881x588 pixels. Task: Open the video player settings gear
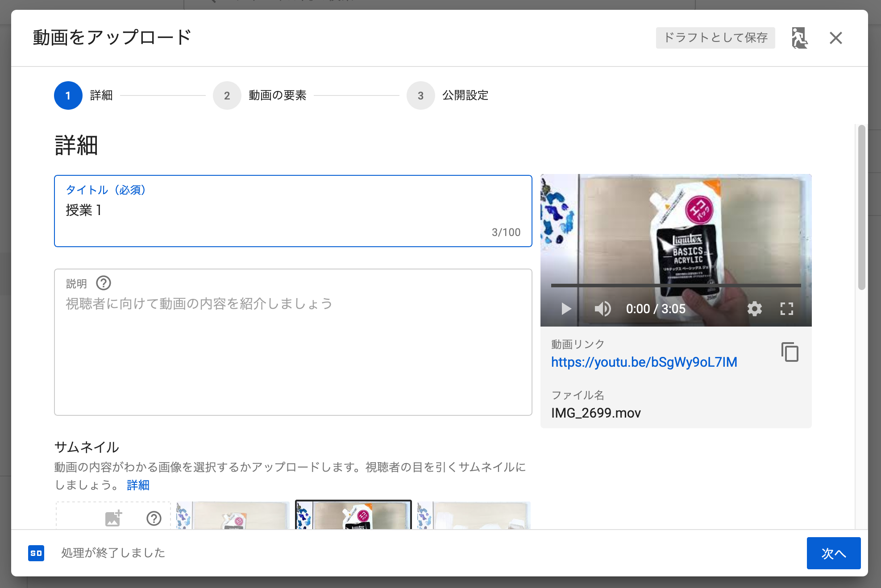pos(754,309)
